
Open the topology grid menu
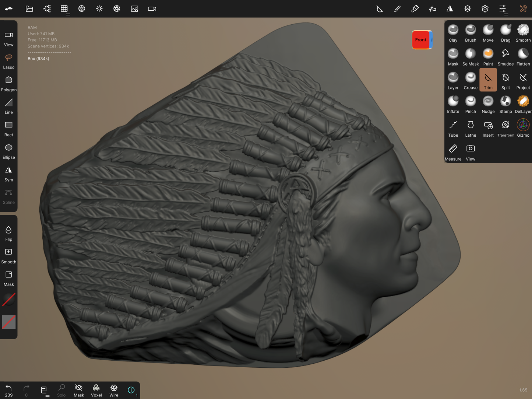[x=64, y=9]
